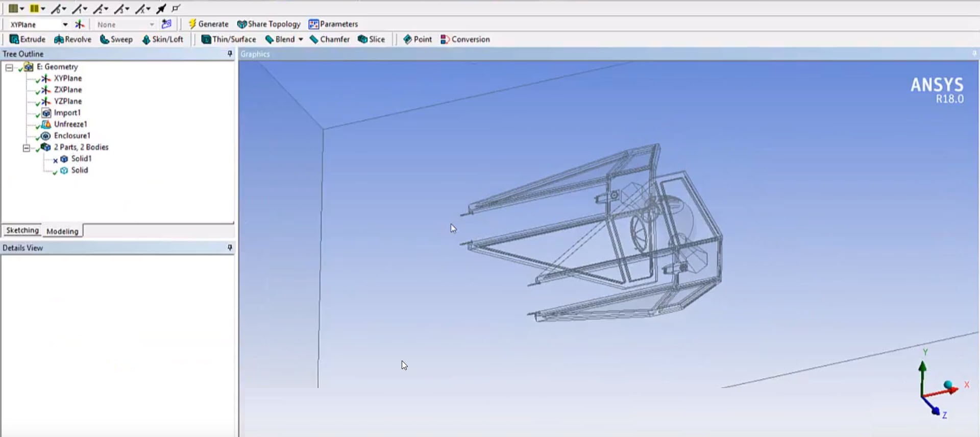Screen dimensions: 980x437
Task: Click the Graphics panel title
Action: 255,54
